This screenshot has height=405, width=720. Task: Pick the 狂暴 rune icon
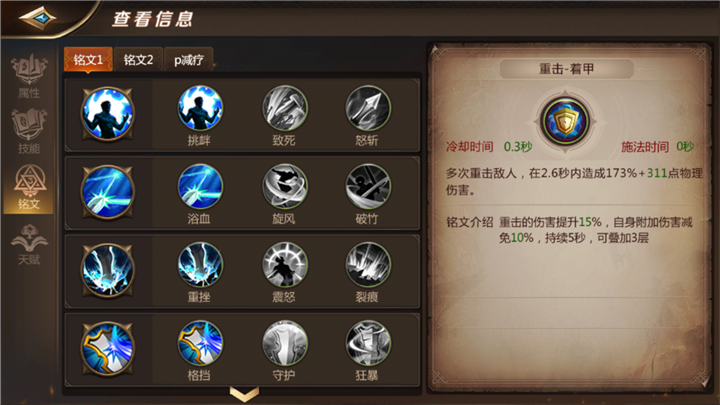pos(368,343)
